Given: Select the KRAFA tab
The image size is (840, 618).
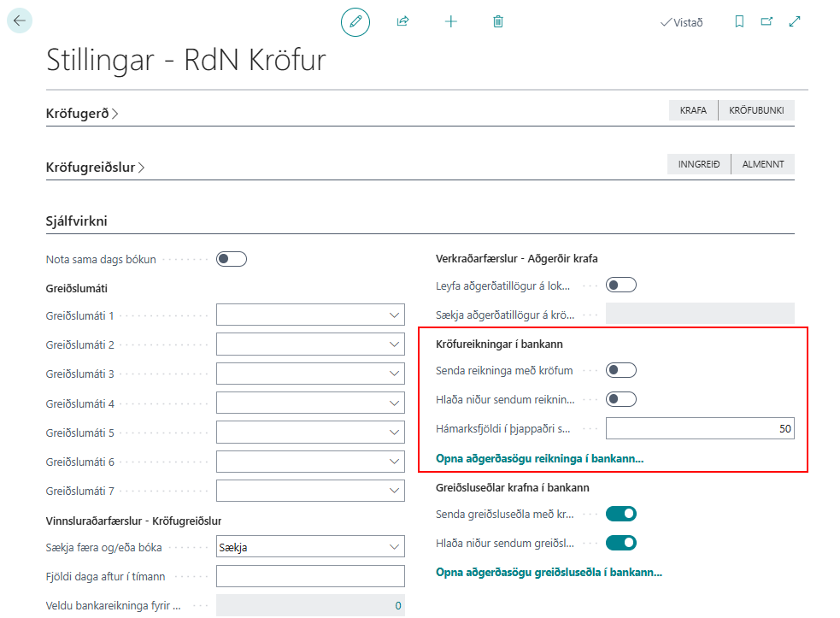Looking at the screenshot, I should (693, 110).
